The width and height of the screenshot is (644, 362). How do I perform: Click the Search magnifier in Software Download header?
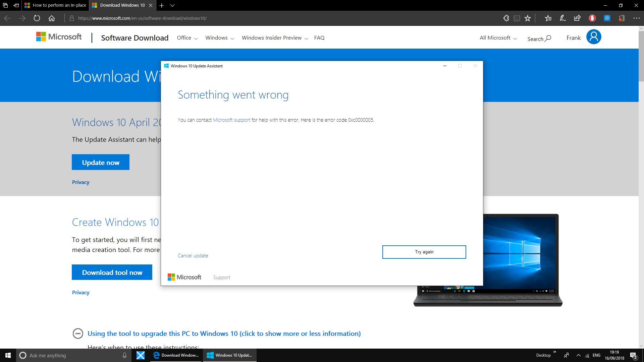[x=547, y=38]
